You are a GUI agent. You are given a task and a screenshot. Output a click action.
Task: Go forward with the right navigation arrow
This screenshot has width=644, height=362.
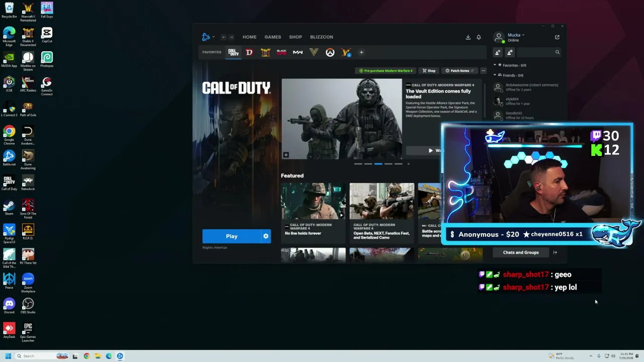[x=232, y=37]
